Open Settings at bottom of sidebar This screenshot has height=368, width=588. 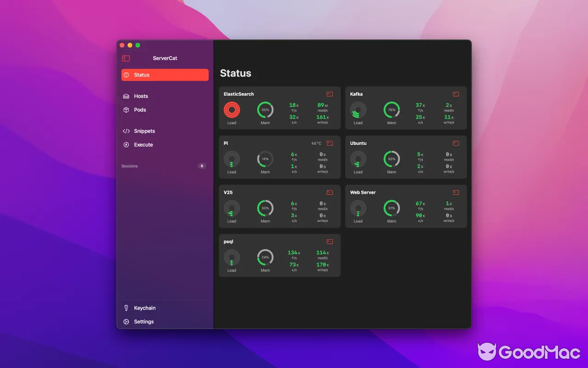pyautogui.click(x=143, y=322)
